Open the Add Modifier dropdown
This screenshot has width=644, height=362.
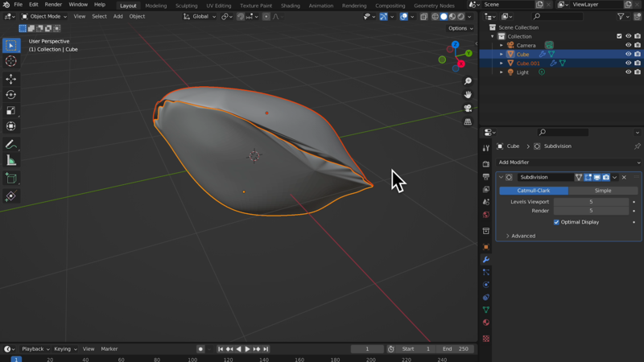pyautogui.click(x=568, y=162)
